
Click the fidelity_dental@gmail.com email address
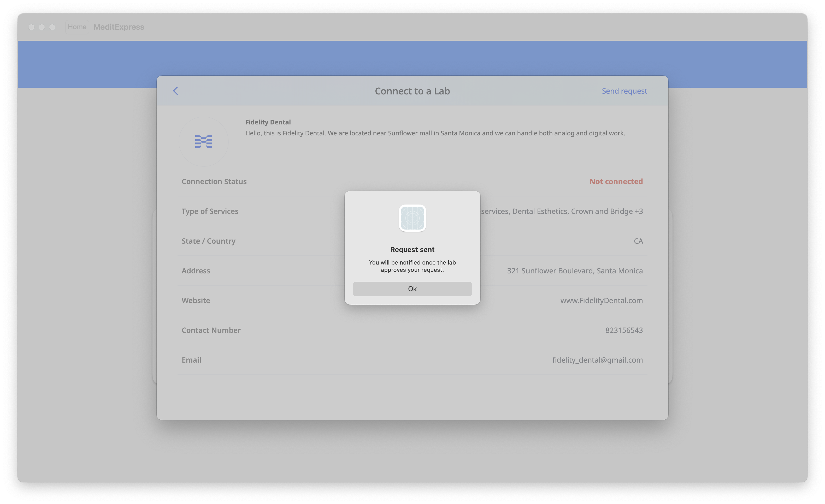[x=597, y=360]
